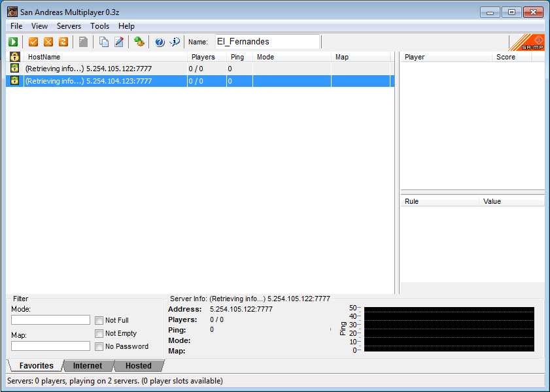This screenshot has height=392, width=550.
Task: Minimize the San Andreas Multiplayer window
Action: (x=490, y=12)
